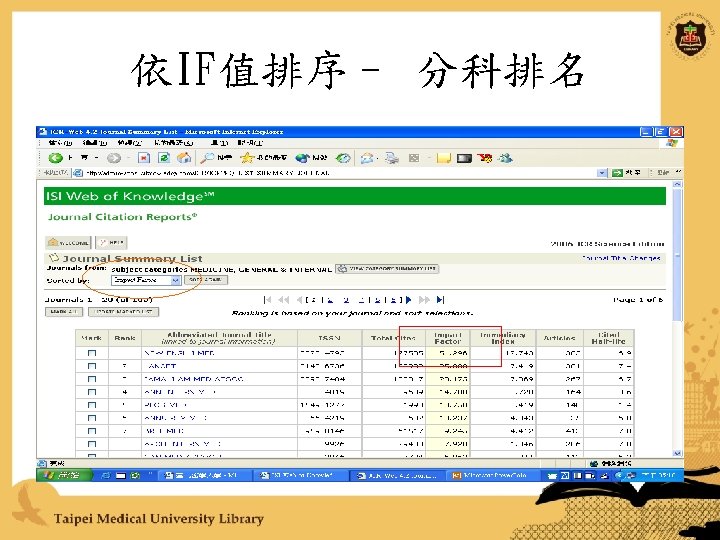Click the Print icon in IE toolbar

(392, 158)
